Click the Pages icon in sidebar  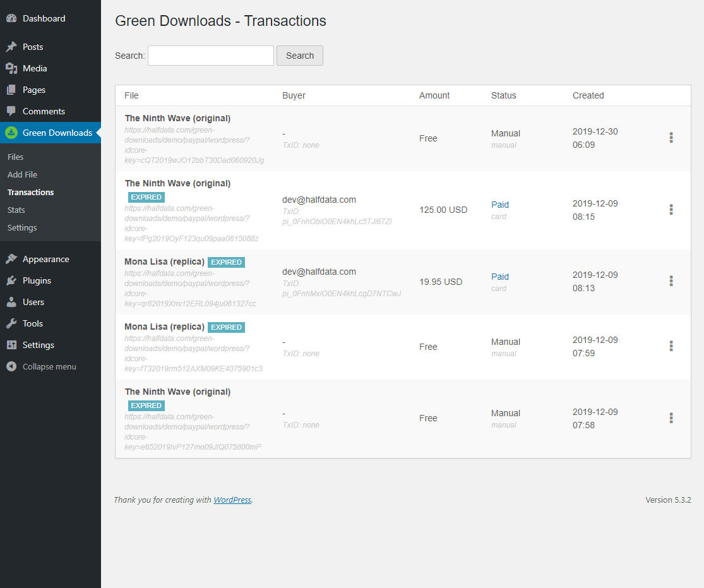tap(13, 89)
